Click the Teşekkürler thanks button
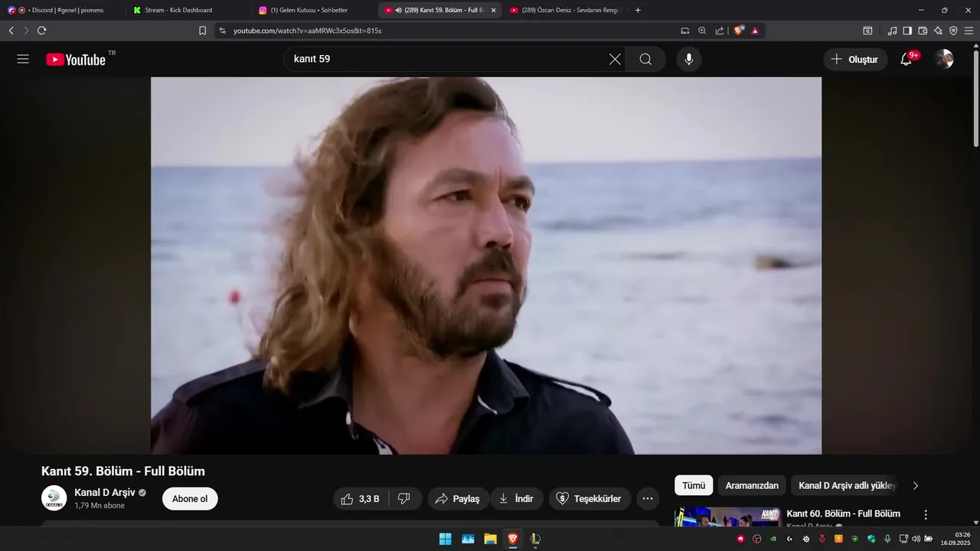This screenshot has height=551, width=980. coord(589,499)
